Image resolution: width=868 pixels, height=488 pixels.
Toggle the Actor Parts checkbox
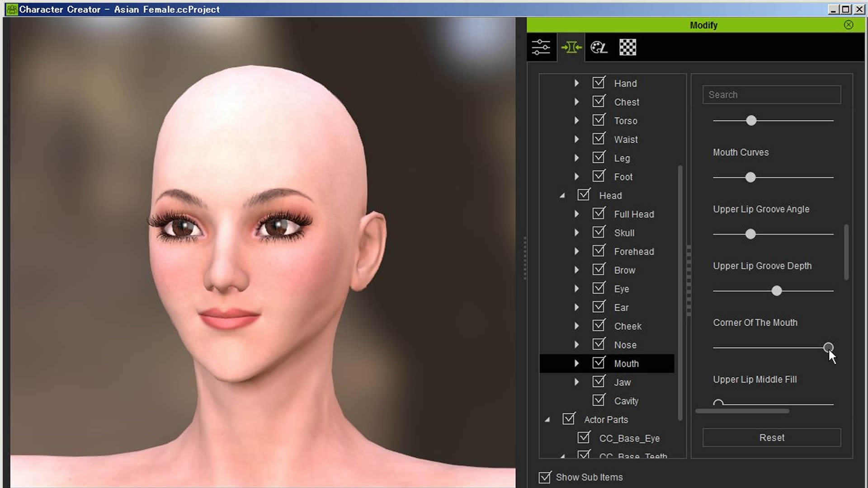tap(569, 419)
